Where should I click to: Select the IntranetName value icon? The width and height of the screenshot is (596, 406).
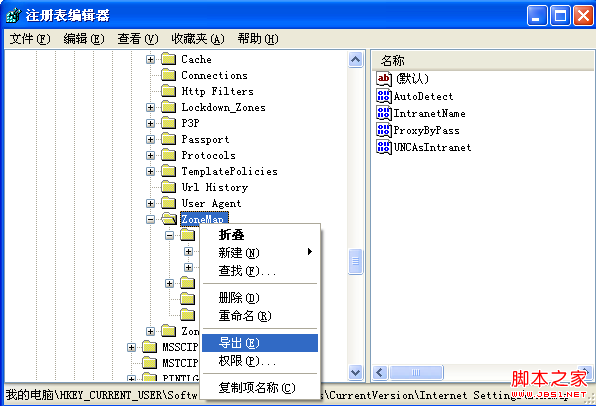(x=384, y=113)
